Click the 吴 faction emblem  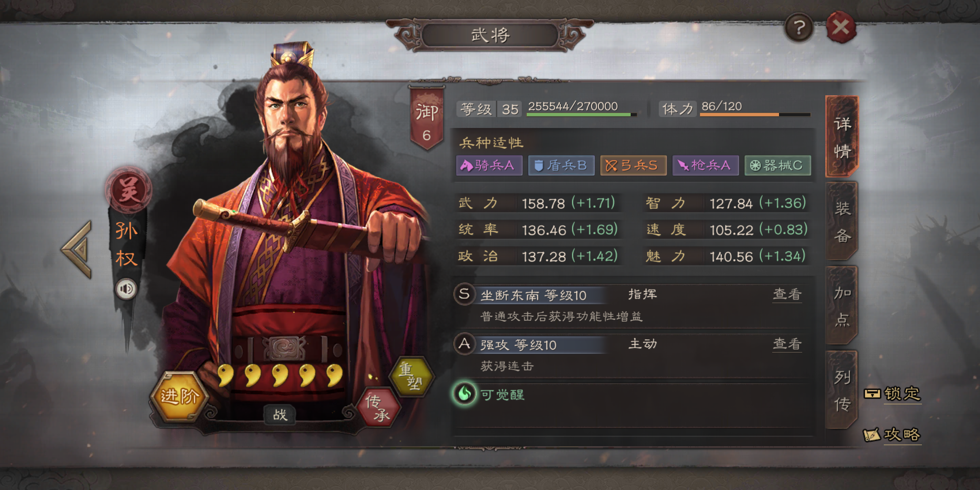tap(129, 190)
